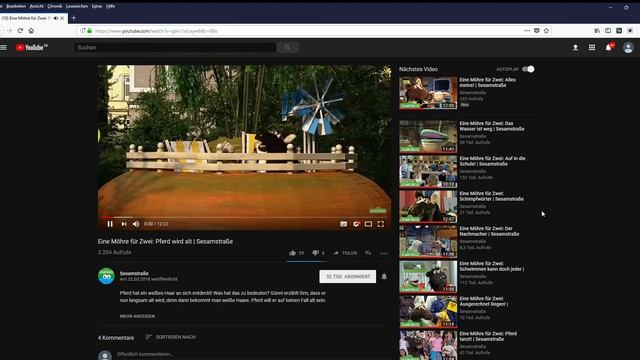Open video thumbnail Alles meins
The height and width of the screenshot is (360, 640).
[x=428, y=93]
